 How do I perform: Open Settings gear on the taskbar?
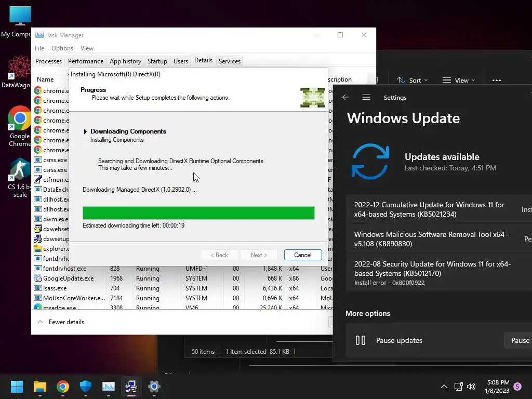click(154, 387)
